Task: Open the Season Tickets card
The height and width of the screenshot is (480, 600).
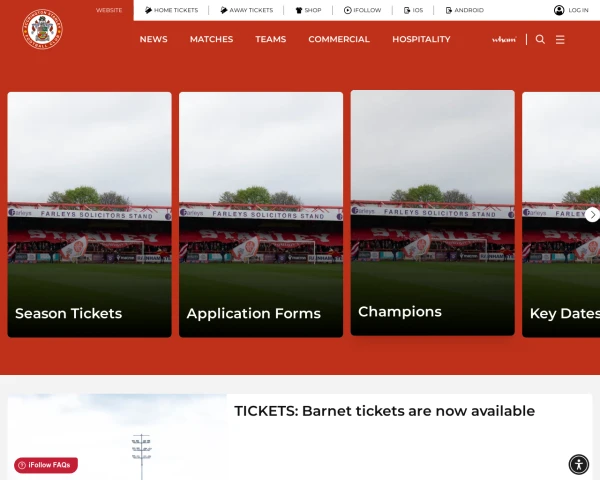Action: pos(90,215)
